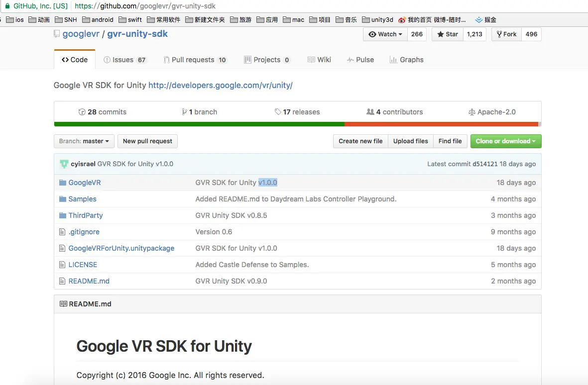The image size is (588, 385).
Task: Open the 4 contributors link
Action: coord(394,112)
